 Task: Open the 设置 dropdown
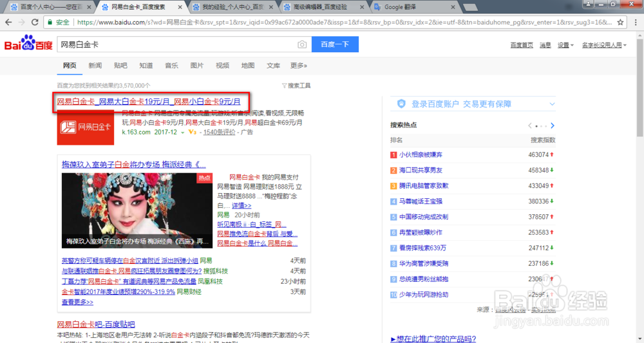tap(565, 45)
